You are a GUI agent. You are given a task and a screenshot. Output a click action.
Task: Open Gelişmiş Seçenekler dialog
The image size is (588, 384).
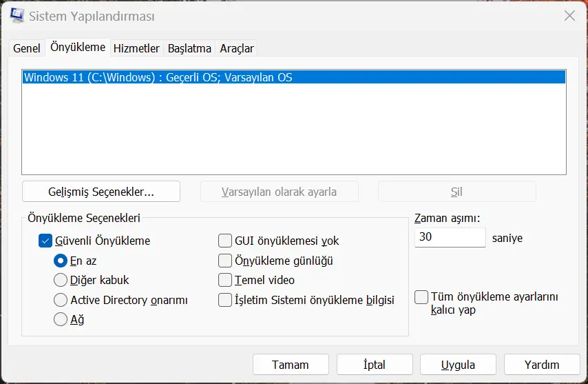[x=101, y=192]
